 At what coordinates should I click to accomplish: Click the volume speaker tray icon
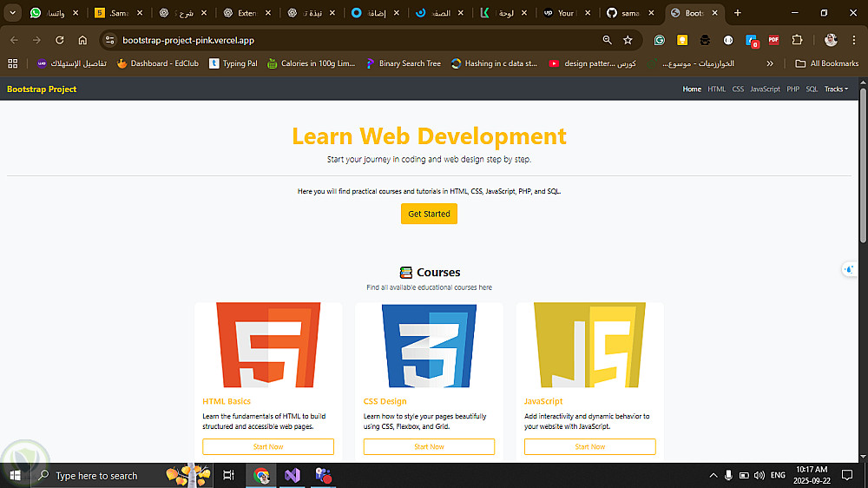(x=759, y=475)
